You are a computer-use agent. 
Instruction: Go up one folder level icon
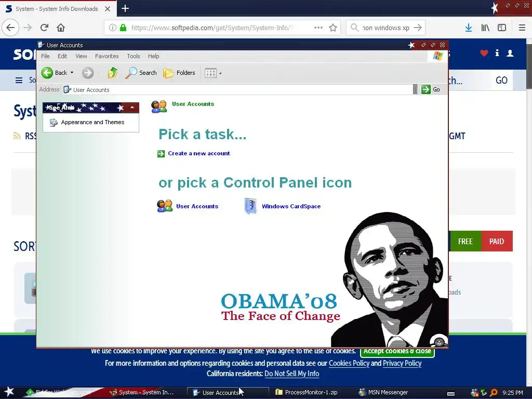pyautogui.click(x=112, y=73)
